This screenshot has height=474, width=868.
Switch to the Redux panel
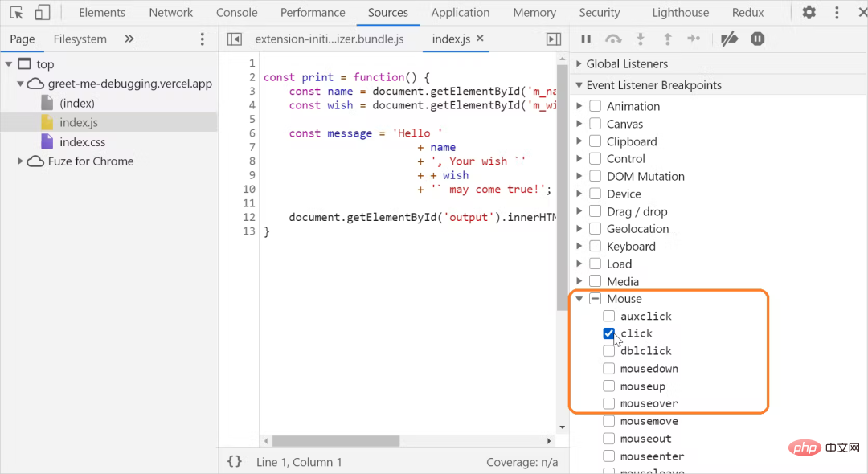pos(747,12)
